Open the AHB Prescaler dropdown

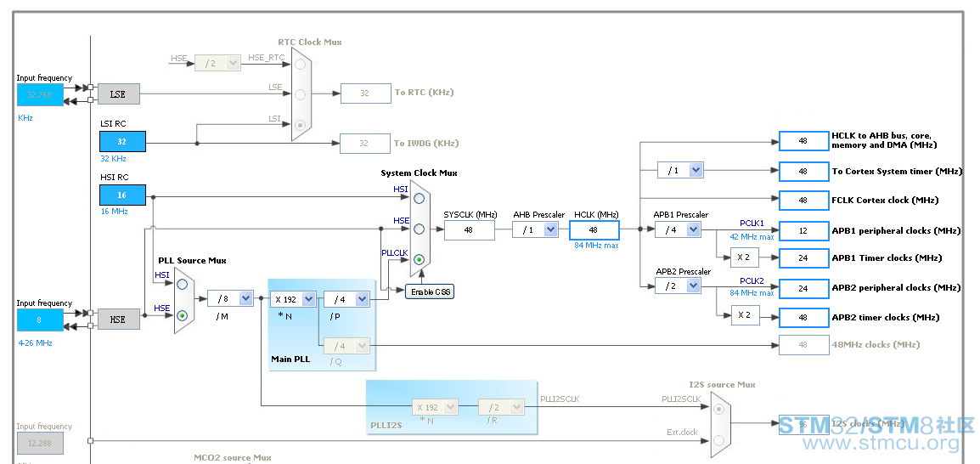tap(535, 229)
